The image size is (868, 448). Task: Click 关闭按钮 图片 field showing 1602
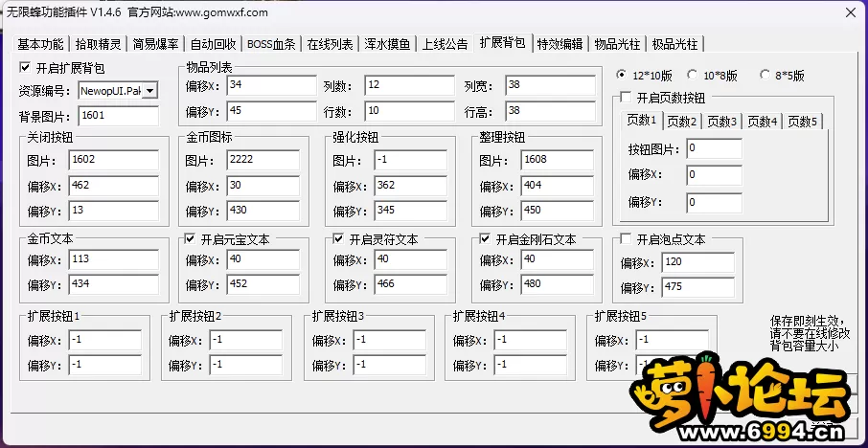(x=113, y=160)
